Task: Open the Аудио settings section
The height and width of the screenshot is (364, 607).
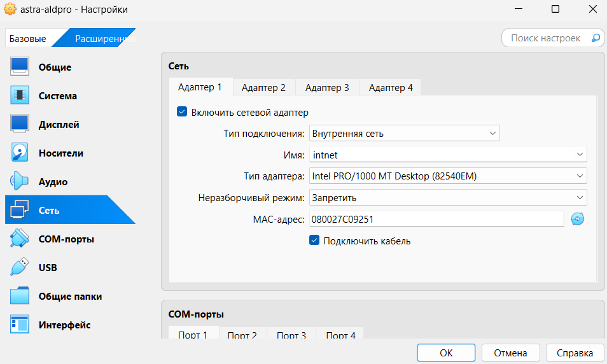Action: (x=70, y=181)
